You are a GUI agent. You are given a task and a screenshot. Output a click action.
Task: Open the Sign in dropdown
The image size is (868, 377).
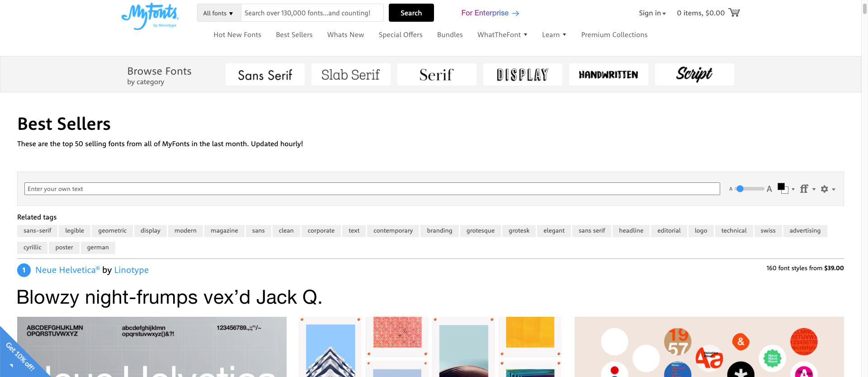point(652,13)
